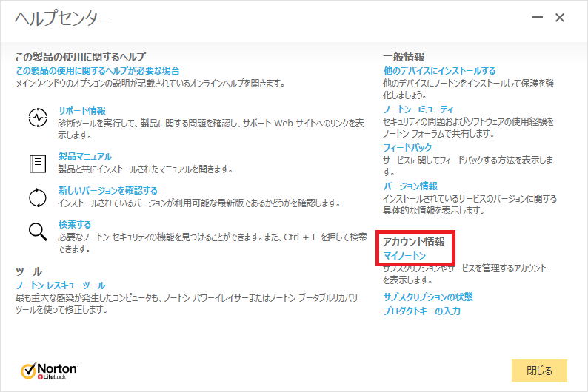
Task: Select 新しいバージョンを確認する link
Action: point(107,190)
